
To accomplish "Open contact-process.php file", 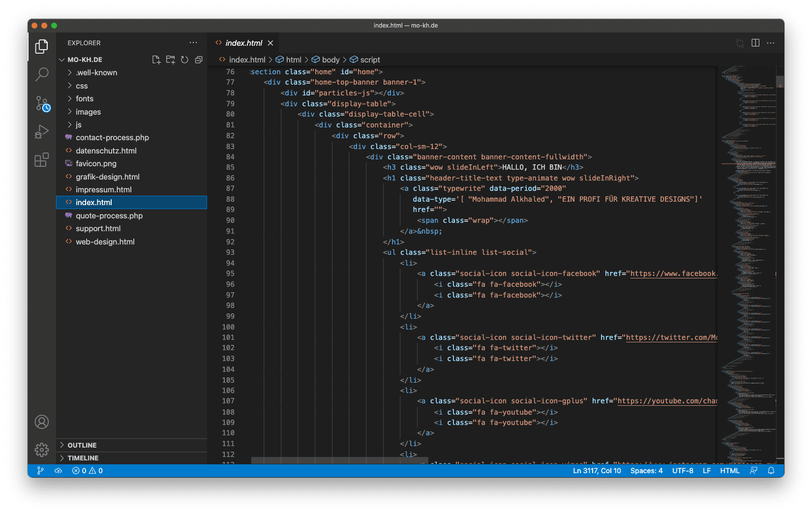I will [x=131, y=138].
